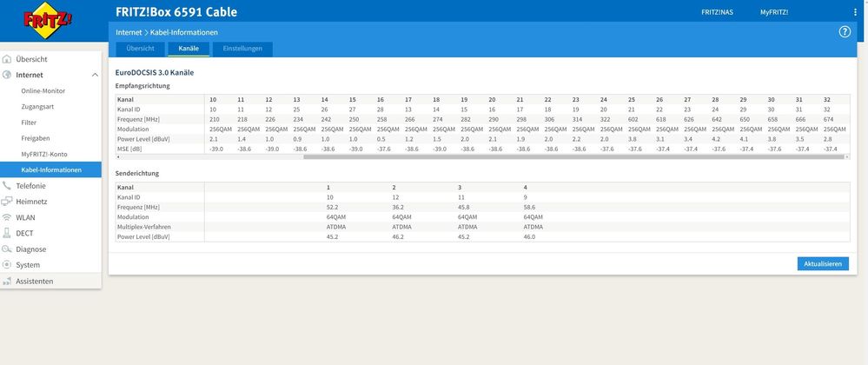Click upstream frequency 36.2
Image resolution: width=868 pixels, height=365 pixels.
pos(397,207)
